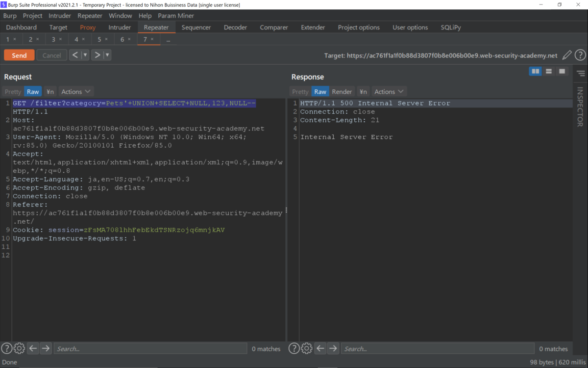Switch to the SQLiPy tab

click(451, 27)
